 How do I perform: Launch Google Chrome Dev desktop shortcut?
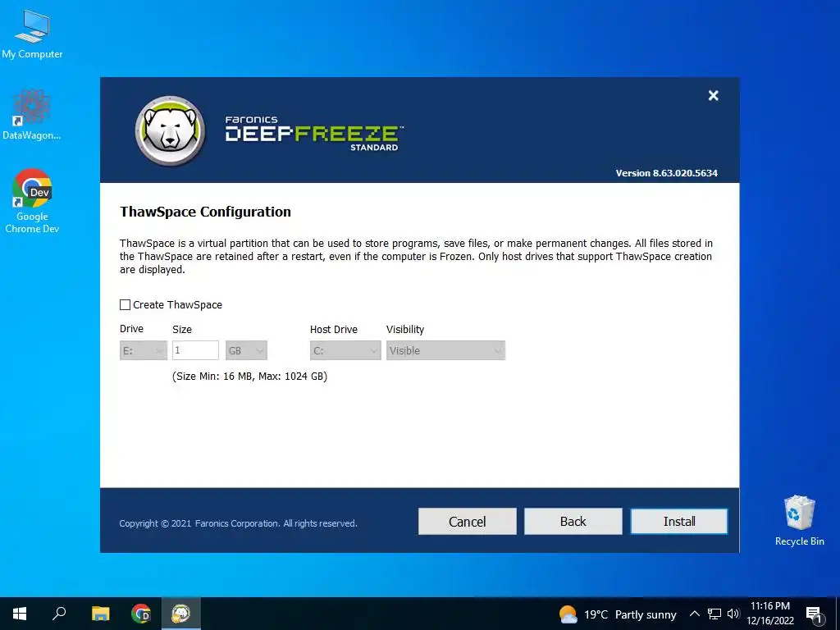(x=32, y=201)
